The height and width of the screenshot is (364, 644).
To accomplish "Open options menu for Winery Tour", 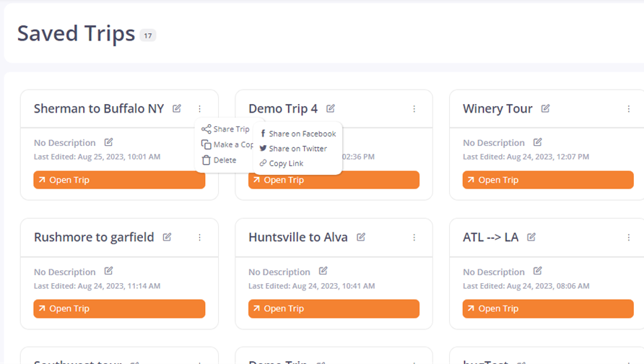I will pos(628,109).
